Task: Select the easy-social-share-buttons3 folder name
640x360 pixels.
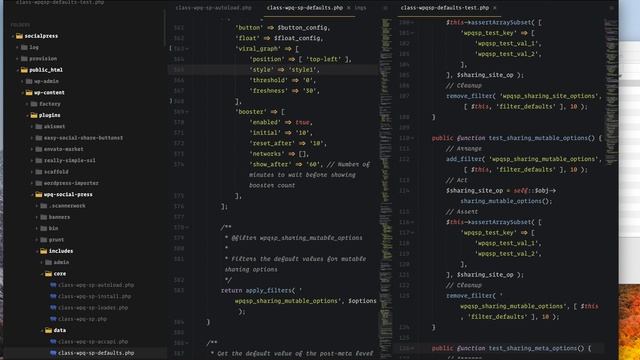Action: (83, 138)
